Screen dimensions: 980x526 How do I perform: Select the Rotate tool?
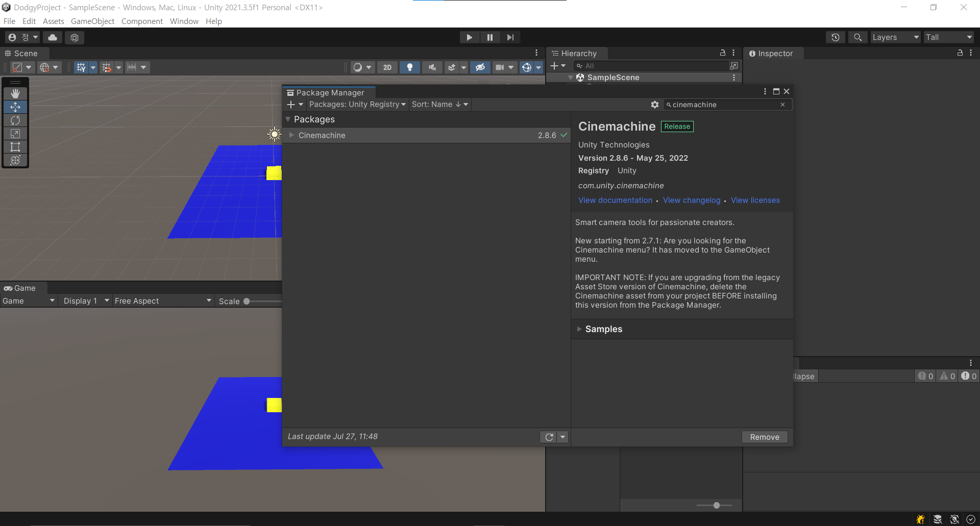coord(15,120)
